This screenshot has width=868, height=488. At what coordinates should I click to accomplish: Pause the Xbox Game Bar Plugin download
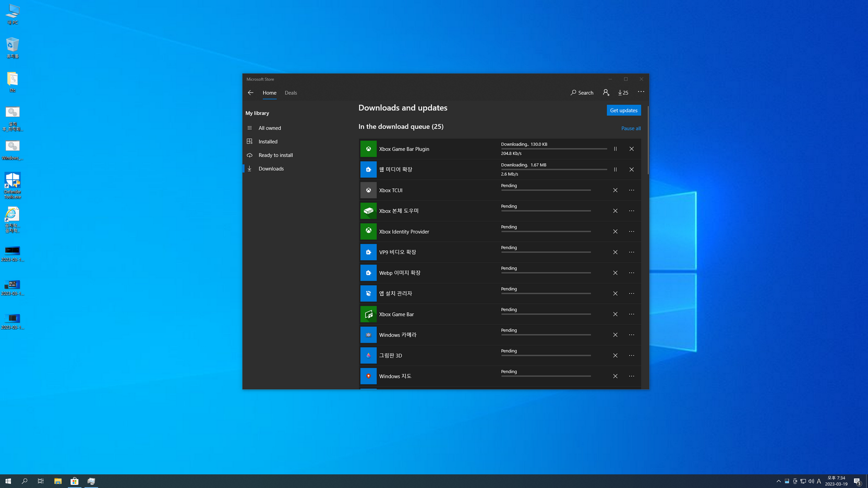pos(616,149)
